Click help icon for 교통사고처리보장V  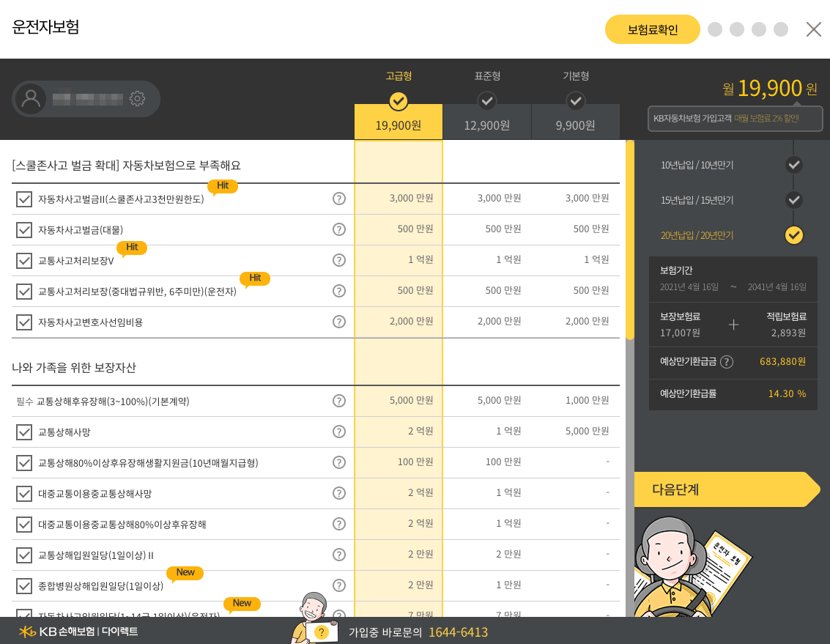[338, 260]
